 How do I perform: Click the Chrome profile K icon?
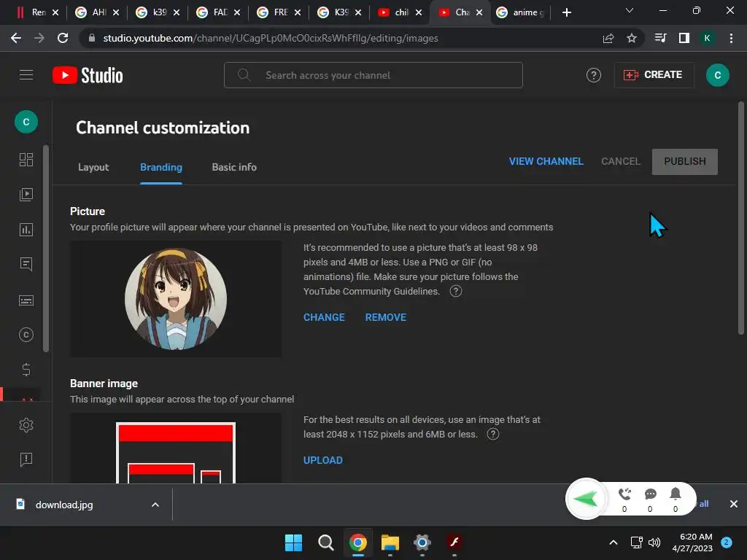tap(708, 38)
